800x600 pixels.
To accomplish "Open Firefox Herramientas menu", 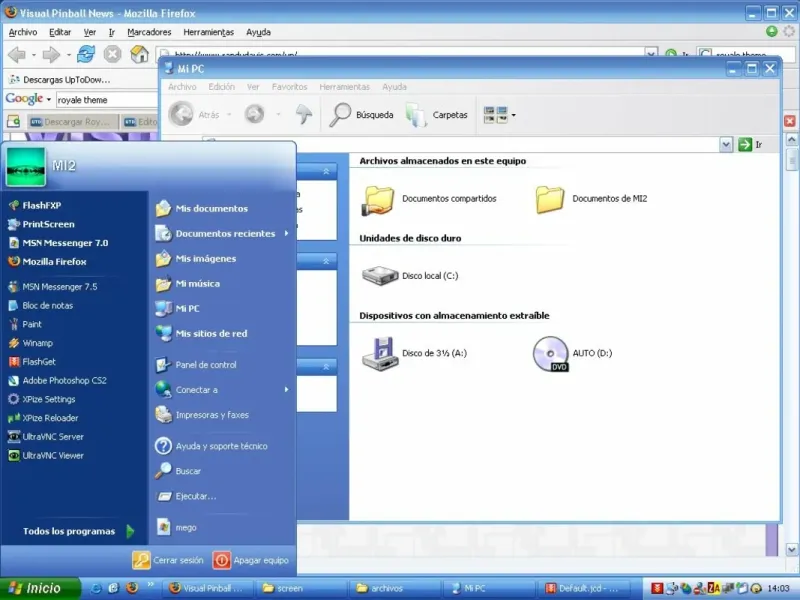I will [208, 32].
